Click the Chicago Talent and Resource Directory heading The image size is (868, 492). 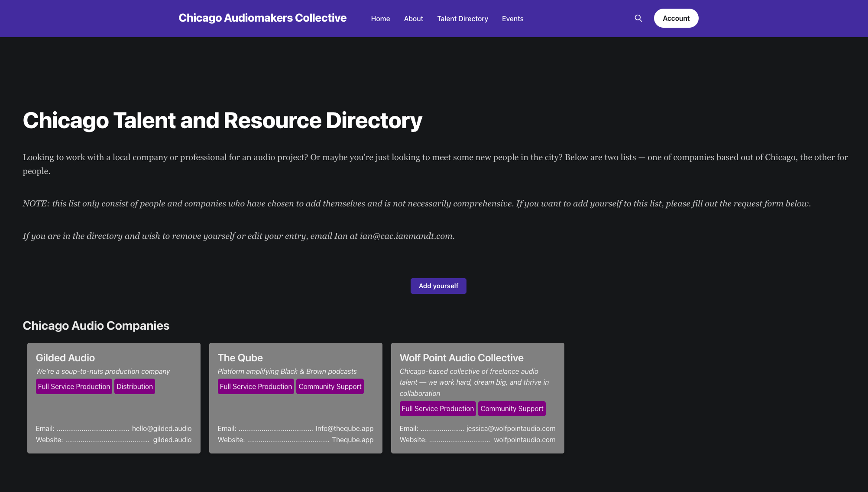click(223, 120)
